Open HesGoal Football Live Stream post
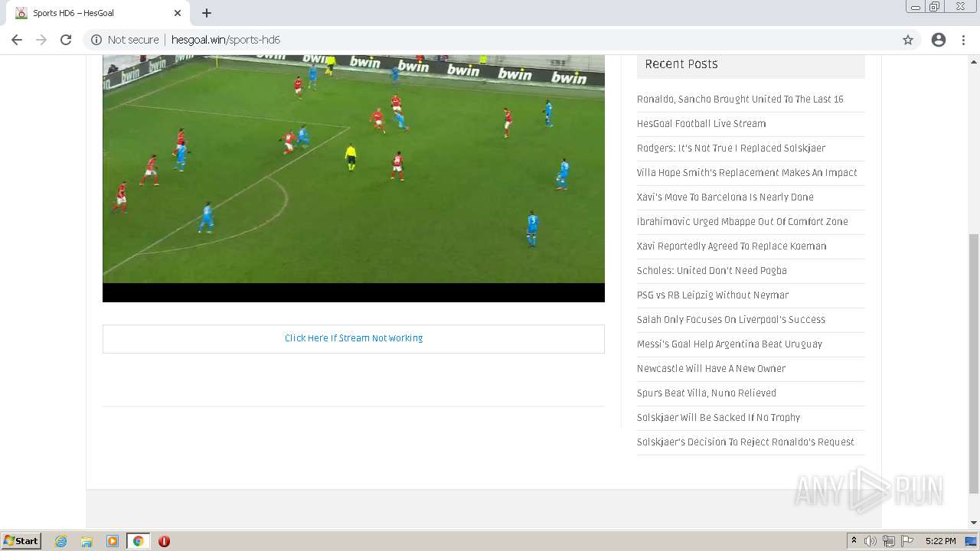The width and height of the screenshot is (980, 551). pos(701,124)
